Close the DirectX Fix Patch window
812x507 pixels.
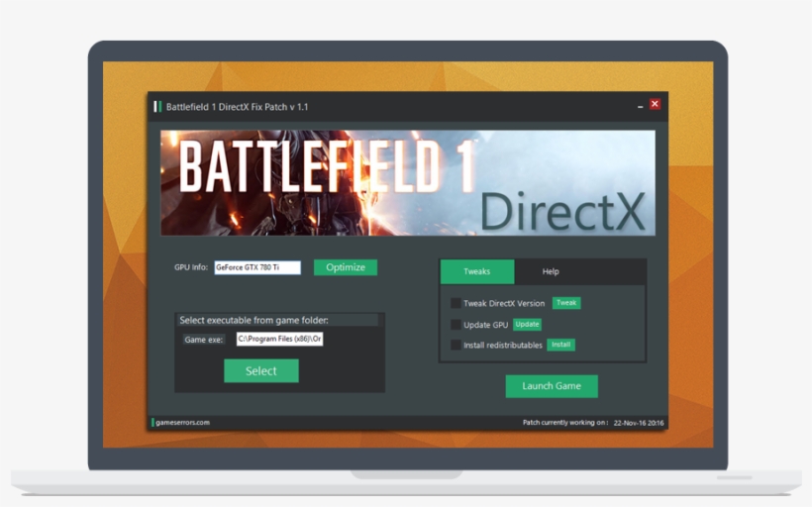tap(655, 104)
